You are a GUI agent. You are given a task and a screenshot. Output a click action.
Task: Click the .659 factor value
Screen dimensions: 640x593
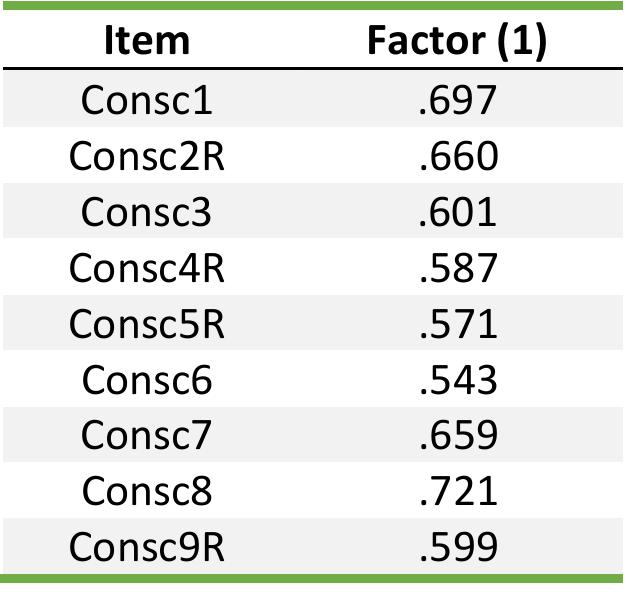(x=458, y=435)
